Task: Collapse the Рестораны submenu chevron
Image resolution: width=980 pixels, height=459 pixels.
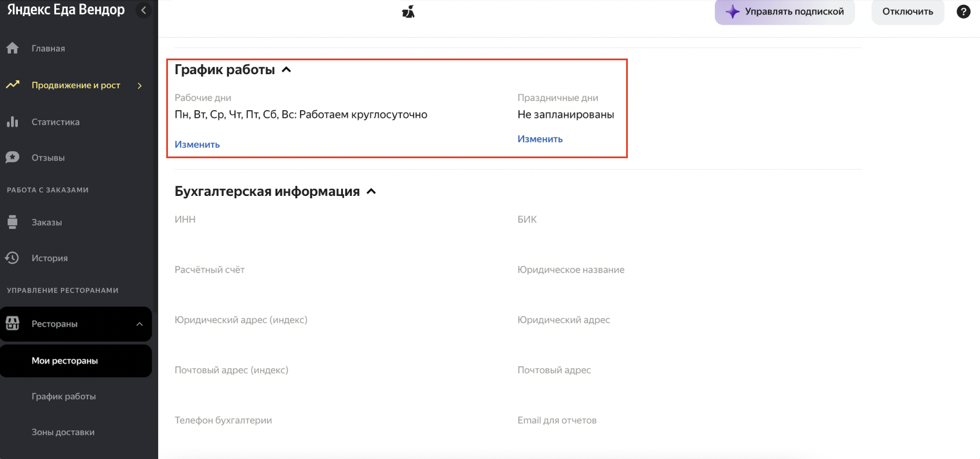Action: 140,324
